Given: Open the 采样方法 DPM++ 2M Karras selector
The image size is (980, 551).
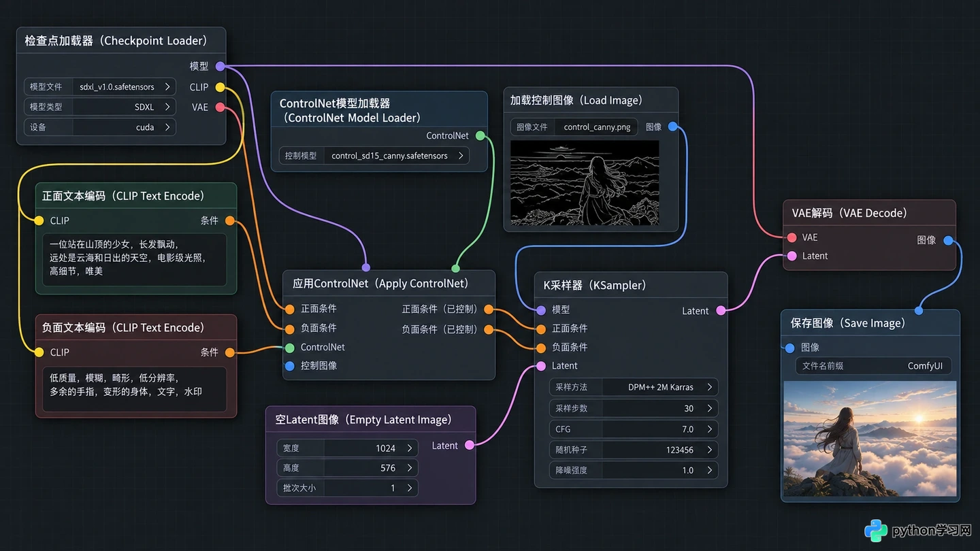Looking at the screenshot, I should pos(633,387).
